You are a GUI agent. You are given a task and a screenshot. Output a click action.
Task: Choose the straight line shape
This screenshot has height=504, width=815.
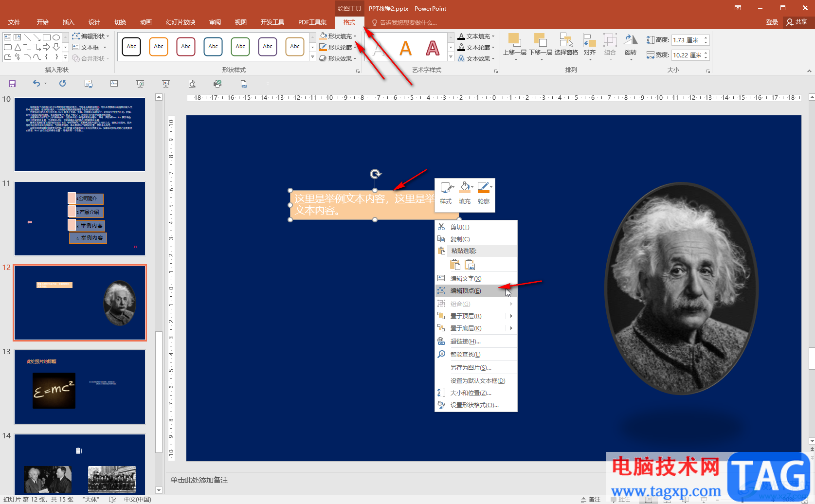(x=27, y=37)
